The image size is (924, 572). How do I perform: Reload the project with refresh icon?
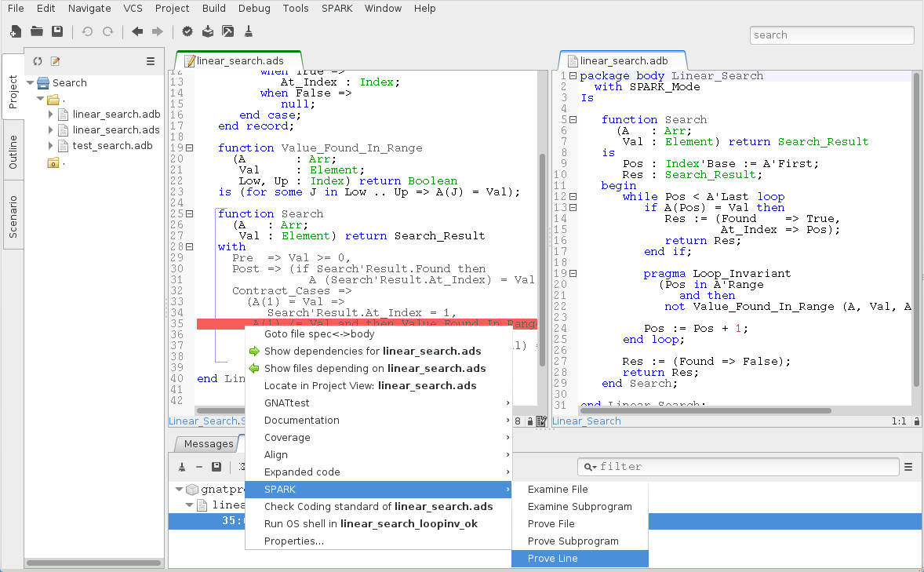[x=38, y=60]
